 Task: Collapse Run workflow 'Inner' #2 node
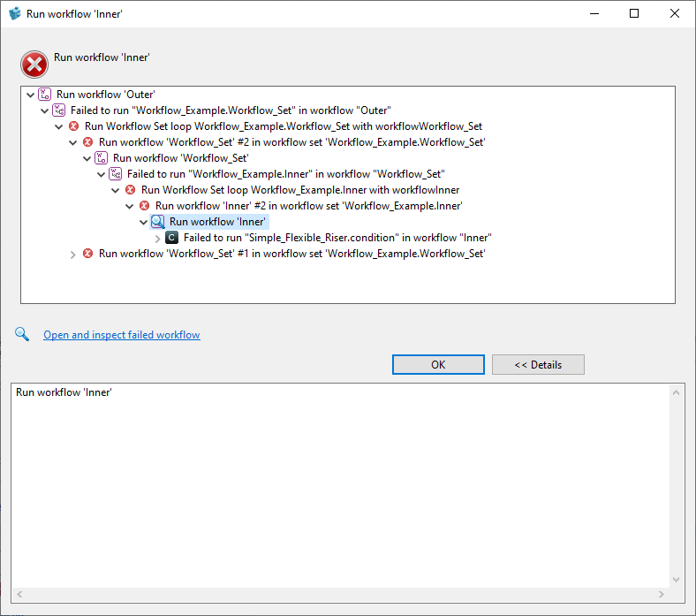(x=130, y=206)
